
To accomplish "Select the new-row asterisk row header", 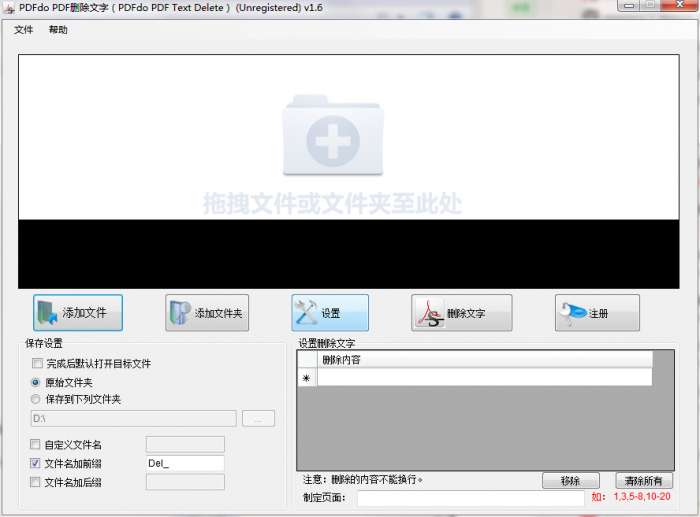I will tap(307, 378).
